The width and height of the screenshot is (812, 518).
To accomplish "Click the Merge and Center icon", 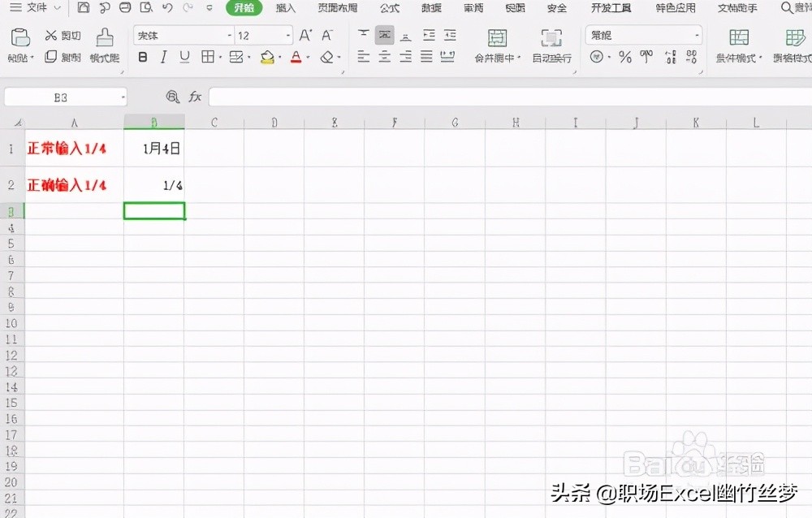I will click(497, 38).
